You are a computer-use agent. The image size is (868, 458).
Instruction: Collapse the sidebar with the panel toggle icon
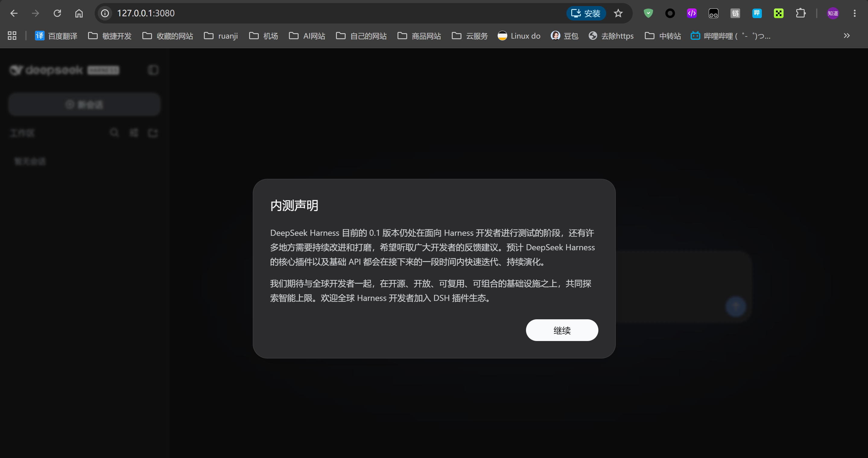point(153,70)
